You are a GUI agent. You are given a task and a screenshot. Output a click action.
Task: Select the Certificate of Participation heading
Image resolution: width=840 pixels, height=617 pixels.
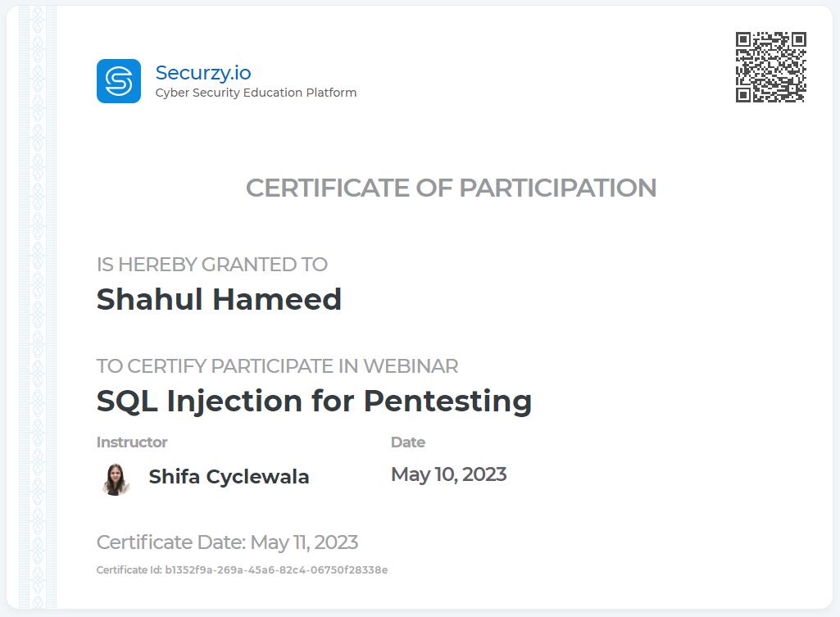click(x=451, y=188)
